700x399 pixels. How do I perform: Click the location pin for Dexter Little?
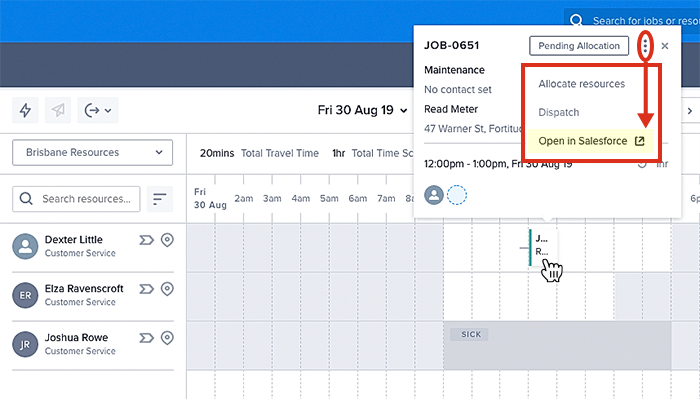tap(167, 240)
